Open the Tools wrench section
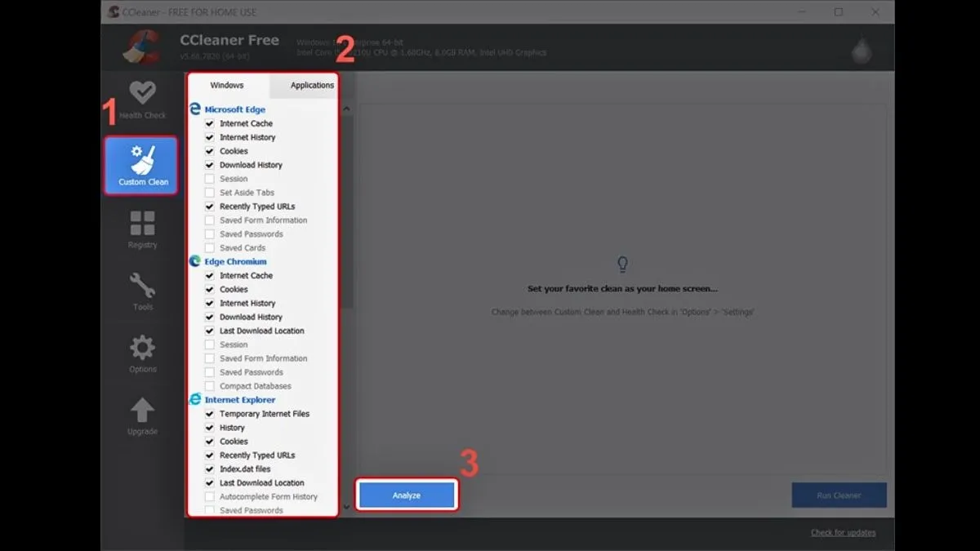This screenshot has height=551, width=980. point(142,291)
